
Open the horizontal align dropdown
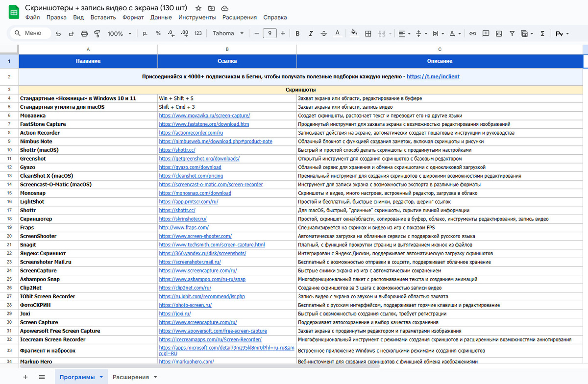tap(405, 33)
